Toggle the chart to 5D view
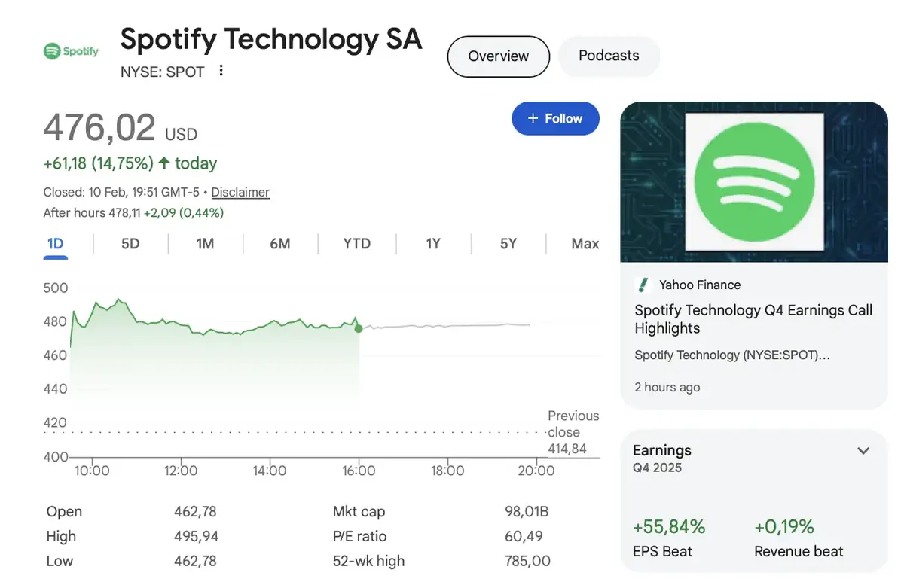 [130, 243]
